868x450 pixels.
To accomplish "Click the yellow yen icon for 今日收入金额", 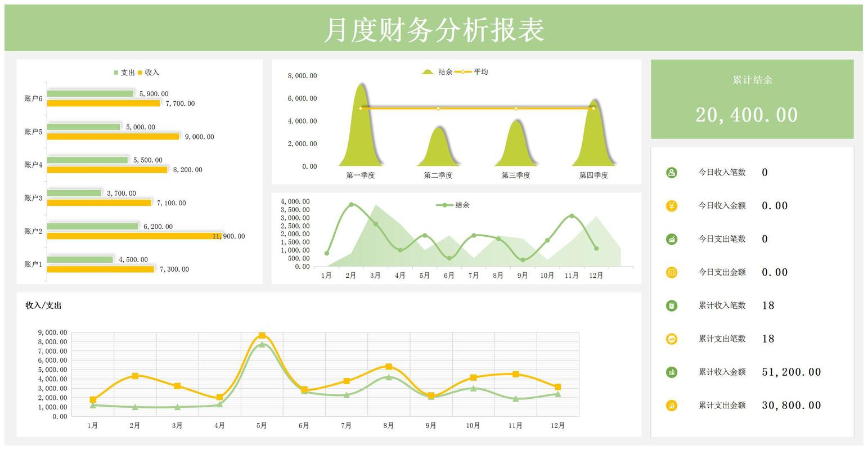I will (x=671, y=206).
